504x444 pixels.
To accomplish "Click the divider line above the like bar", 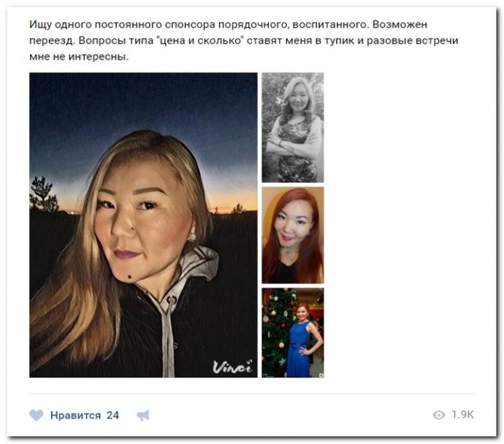I will [251, 394].
